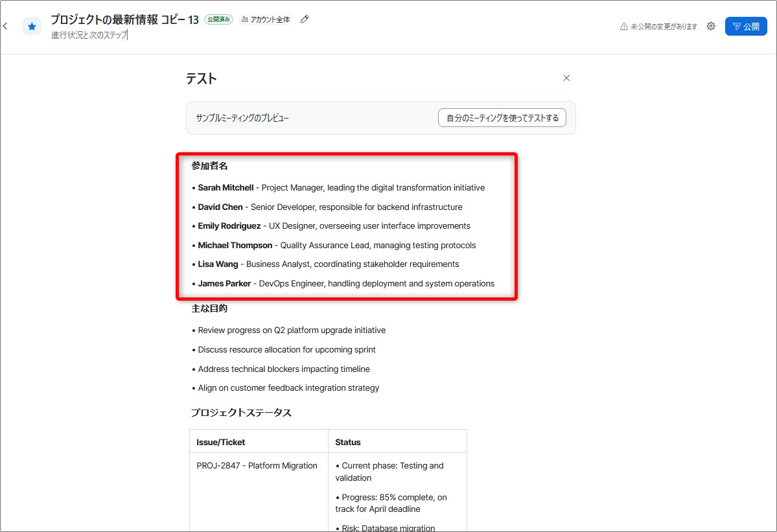
Task: Click the プロジェクトステータス heading
Action: [x=241, y=413]
